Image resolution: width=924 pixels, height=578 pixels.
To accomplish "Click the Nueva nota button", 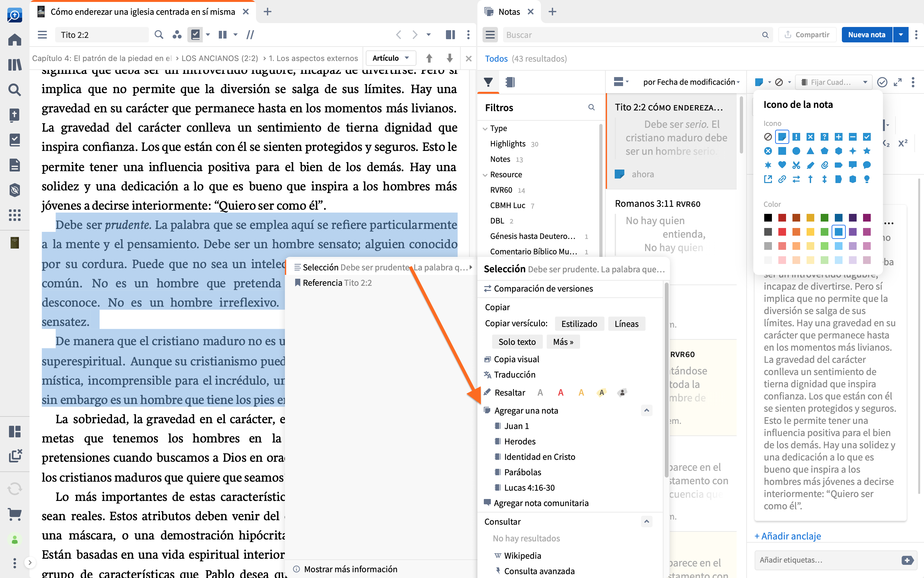I will tap(867, 35).
